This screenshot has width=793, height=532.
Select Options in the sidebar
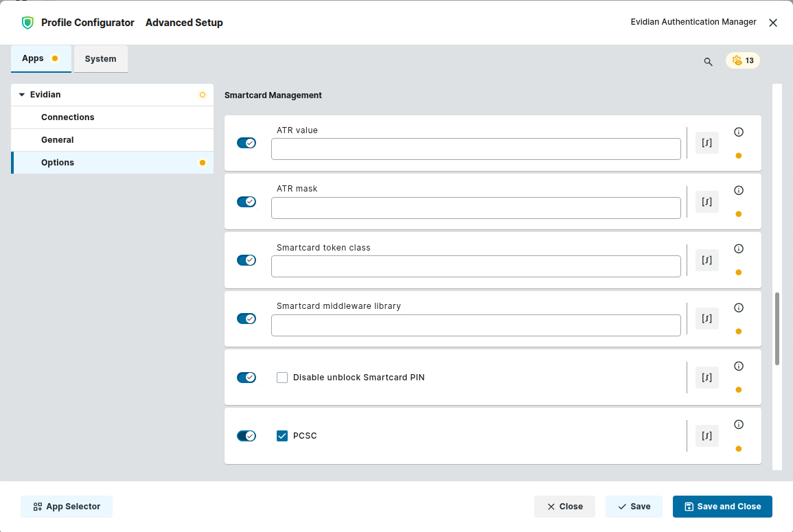click(x=113, y=163)
